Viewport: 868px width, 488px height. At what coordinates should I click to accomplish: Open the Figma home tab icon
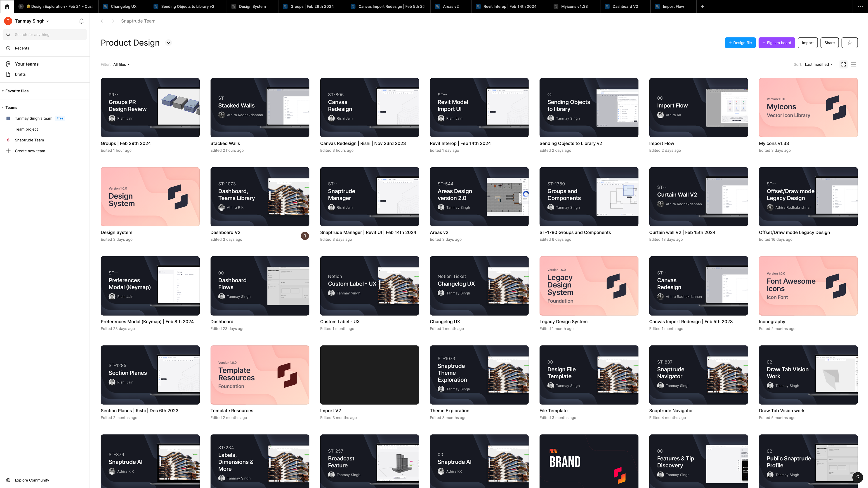tap(7, 6)
